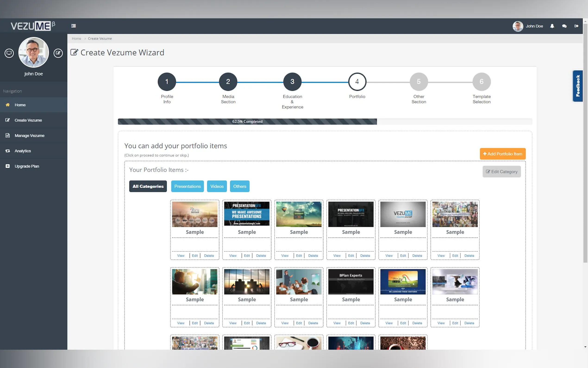Select the All Categories filter tab
Screen dimensions: 588x368
click(x=148, y=186)
